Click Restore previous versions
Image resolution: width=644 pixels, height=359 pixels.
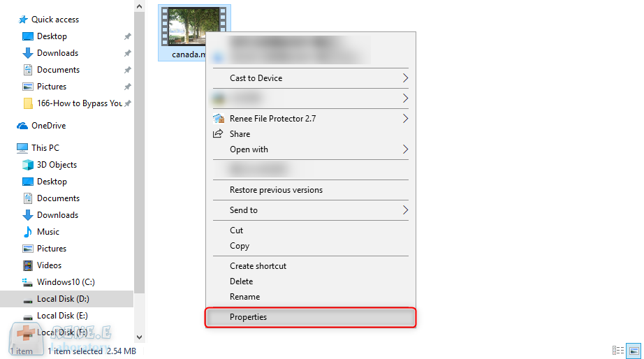[x=276, y=190]
